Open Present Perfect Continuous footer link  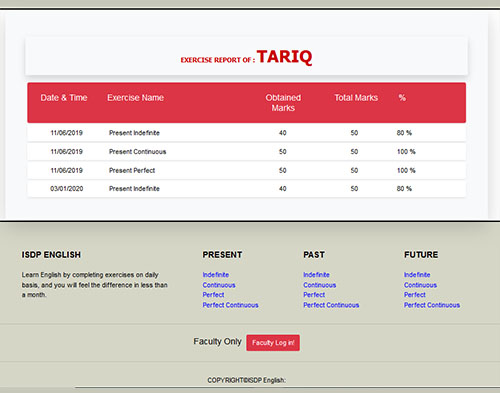[x=230, y=305]
